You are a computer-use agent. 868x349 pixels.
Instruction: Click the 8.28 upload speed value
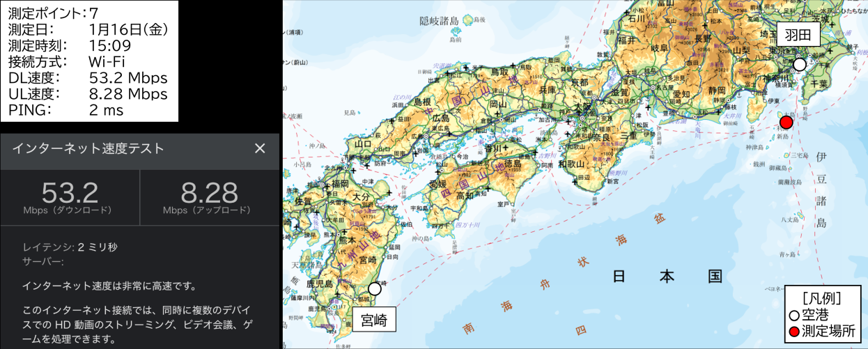[210, 193]
